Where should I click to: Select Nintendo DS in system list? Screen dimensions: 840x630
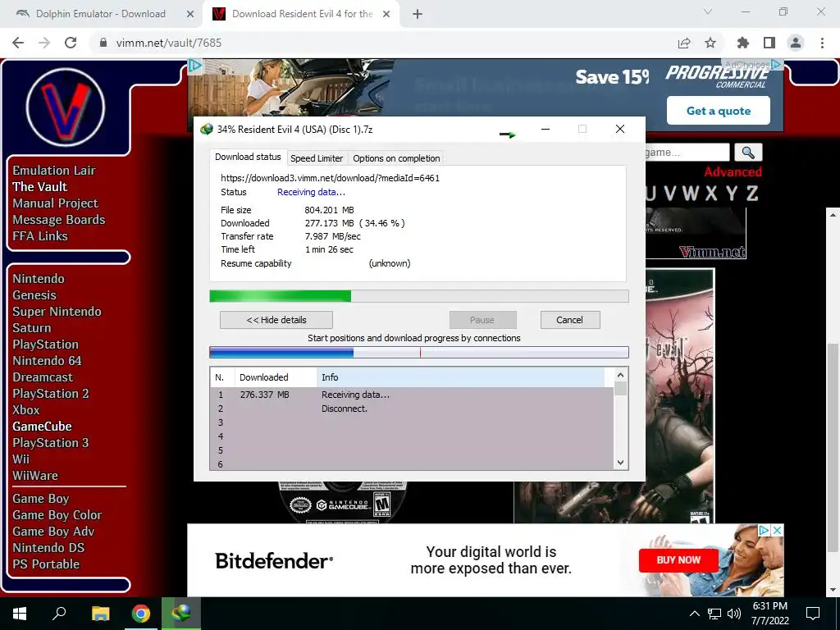click(x=48, y=548)
